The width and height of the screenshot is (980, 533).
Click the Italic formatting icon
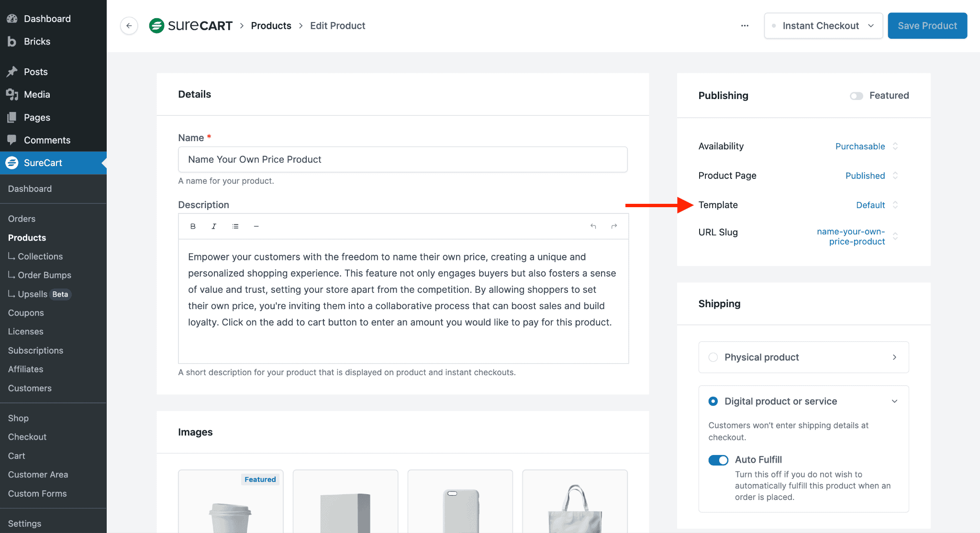(x=214, y=226)
